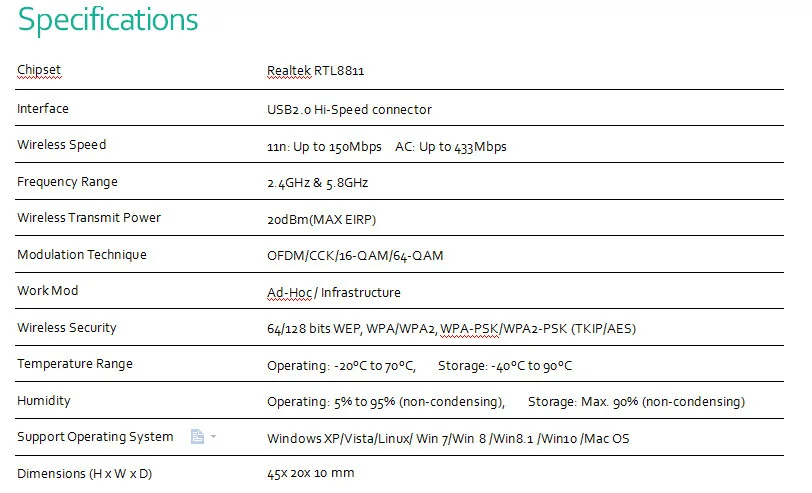812x493 pixels.
Task: Open the paste options dropdown arrow
Action: (x=213, y=437)
